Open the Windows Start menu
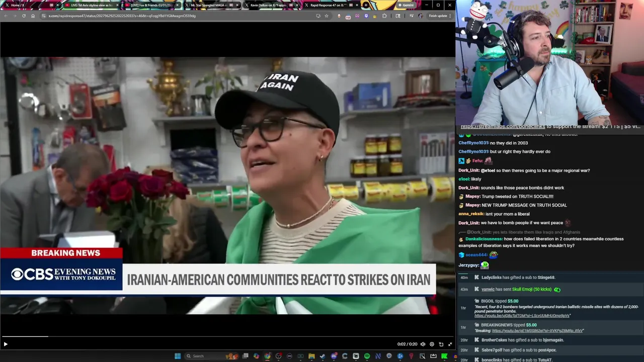This screenshot has height=362, width=644. tap(178, 356)
